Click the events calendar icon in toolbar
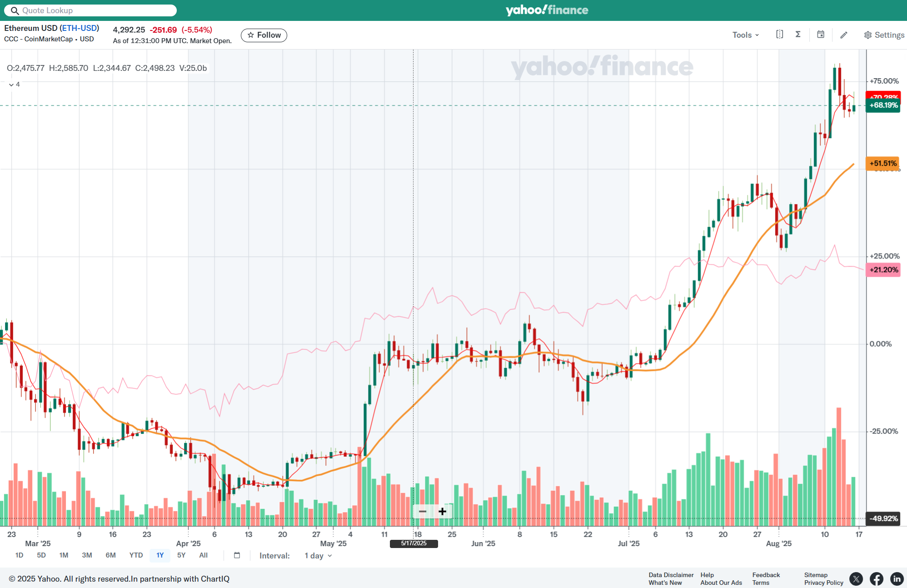 pyautogui.click(x=821, y=35)
